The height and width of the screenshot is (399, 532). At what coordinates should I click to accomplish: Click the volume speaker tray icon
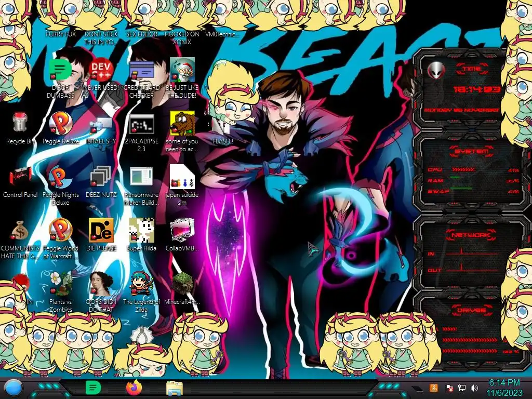pos(474,388)
